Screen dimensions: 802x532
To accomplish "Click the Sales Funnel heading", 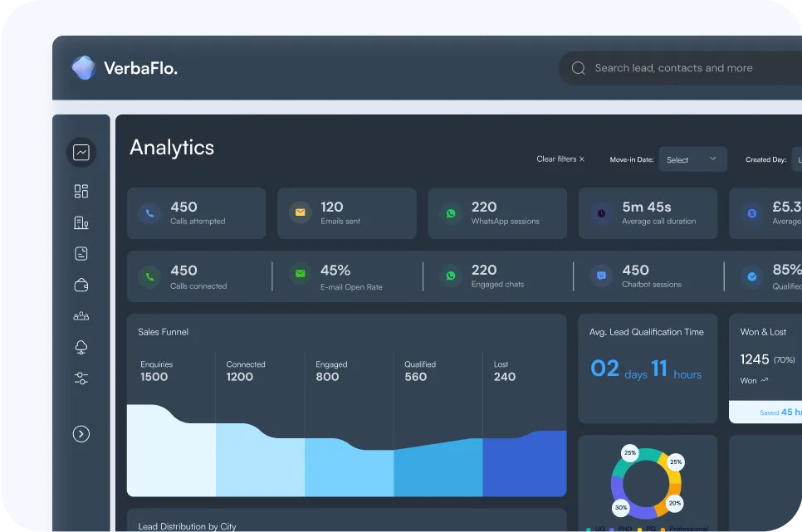I will pos(164,332).
